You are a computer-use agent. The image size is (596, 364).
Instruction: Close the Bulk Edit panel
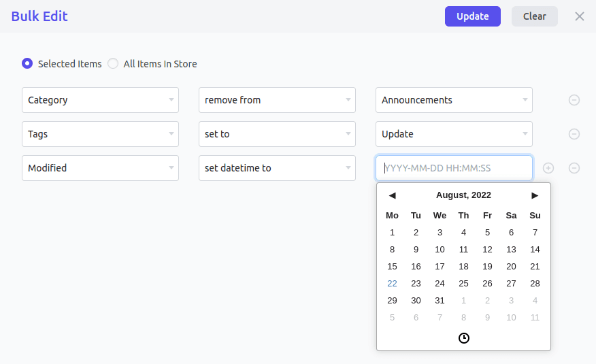[579, 16]
